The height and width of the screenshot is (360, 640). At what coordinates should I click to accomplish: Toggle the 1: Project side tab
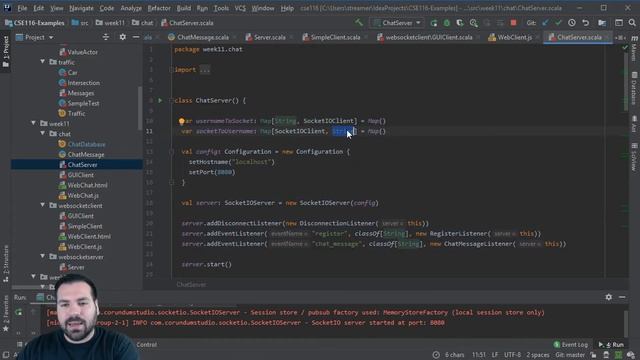coord(6,51)
